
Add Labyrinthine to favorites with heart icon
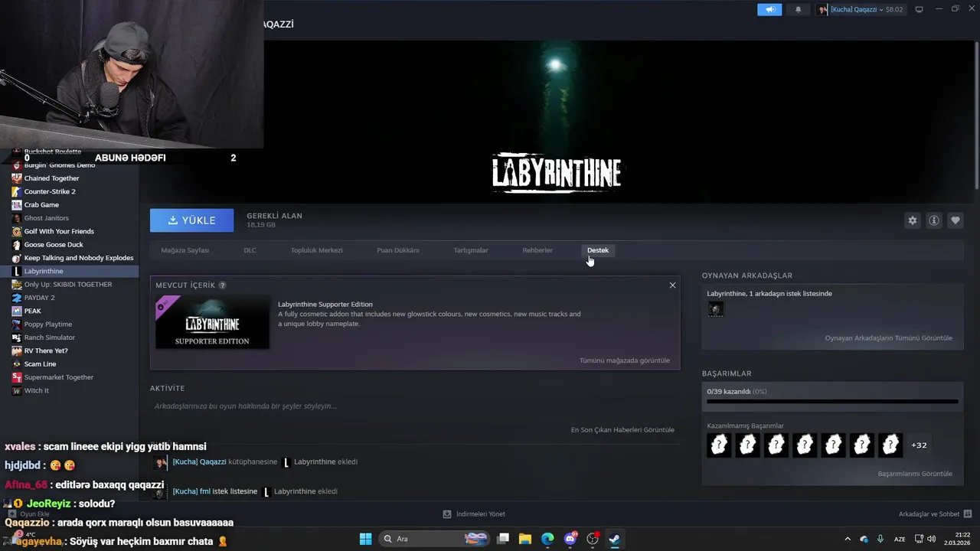955,220
